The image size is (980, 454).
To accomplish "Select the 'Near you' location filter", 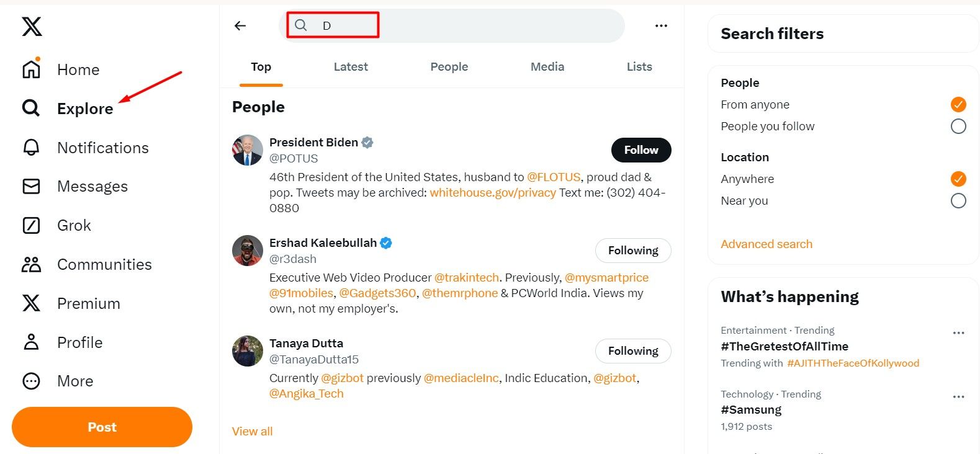I will pos(958,201).
